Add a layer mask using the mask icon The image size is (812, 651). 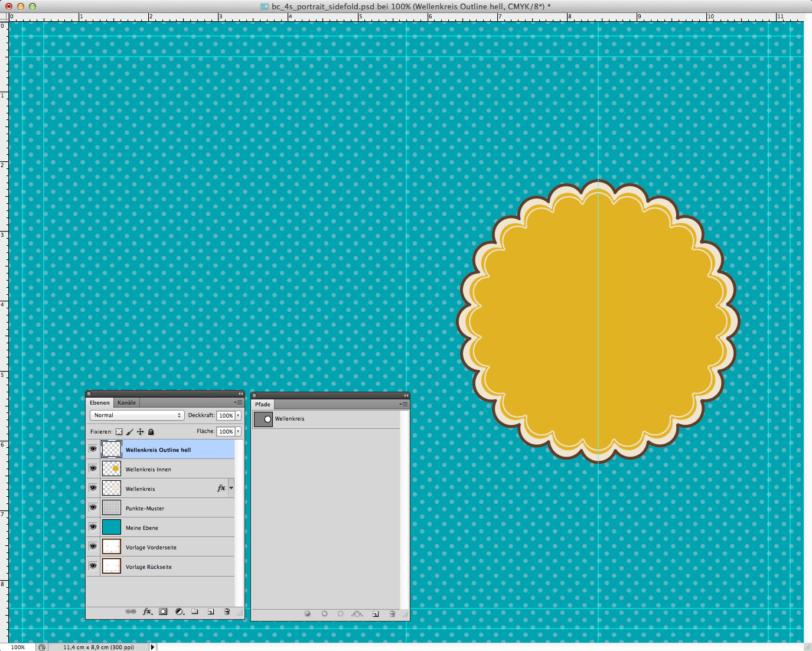pos(163,611)
